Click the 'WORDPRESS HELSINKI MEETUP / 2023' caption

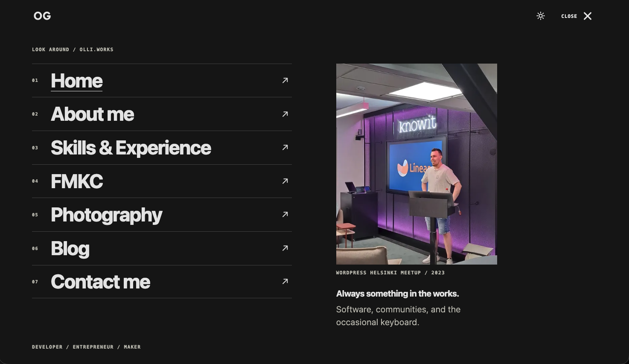(x=390, y=273)
